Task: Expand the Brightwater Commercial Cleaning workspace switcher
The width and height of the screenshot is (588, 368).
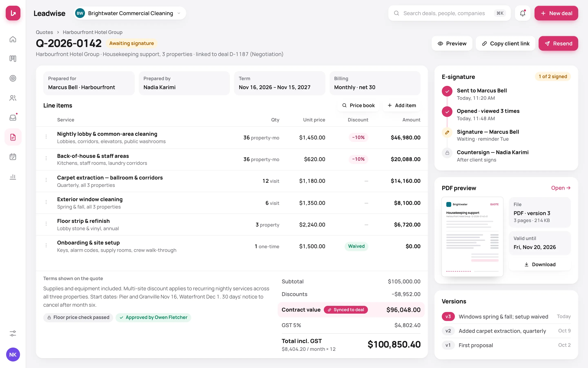Action: pos(130,13)
